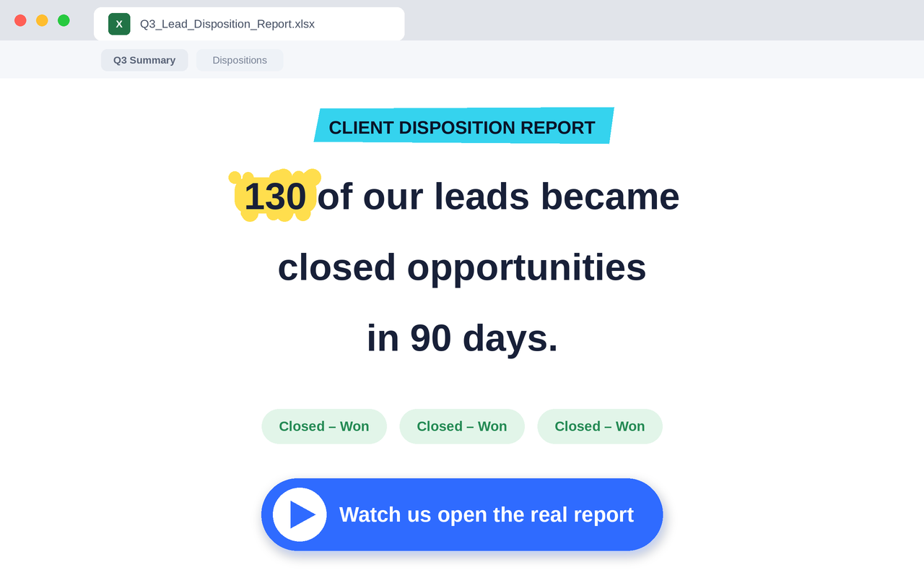This screenshot has height=578, width=924.
Task: Click the text of our leads became
Action: coord(498,196)
